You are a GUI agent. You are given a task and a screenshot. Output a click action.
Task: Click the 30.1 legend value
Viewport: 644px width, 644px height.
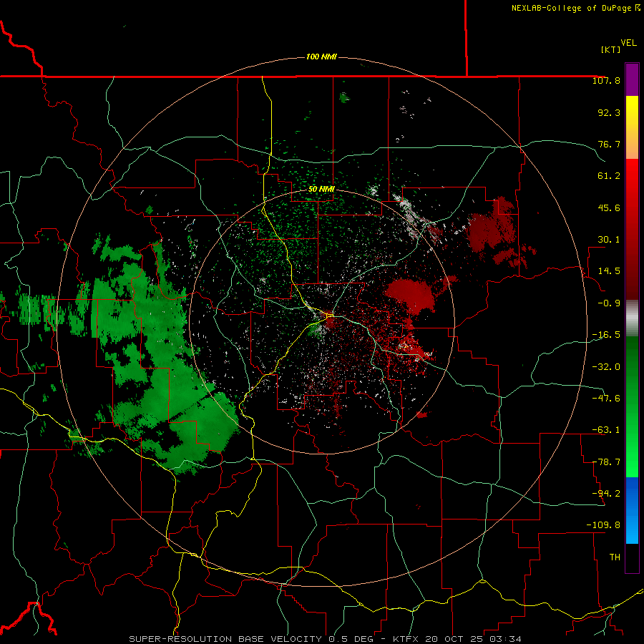pyautogui.click(x=609, y=240)
